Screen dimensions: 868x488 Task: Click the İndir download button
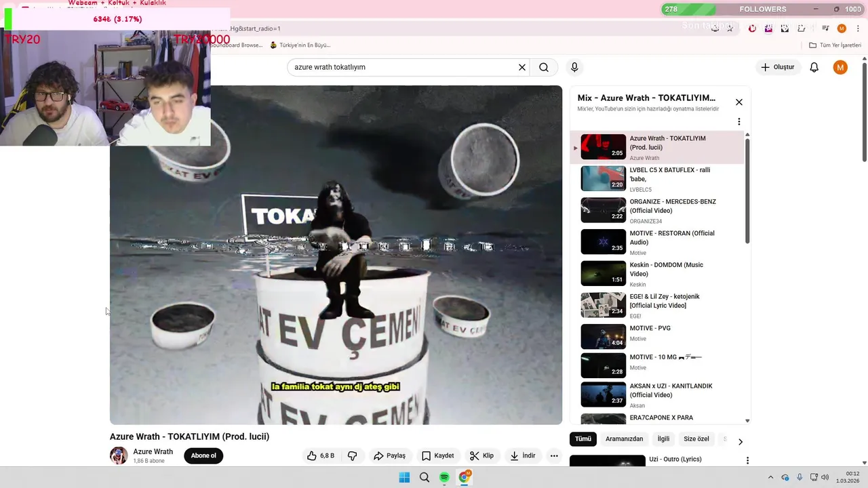tap(523, 455)
